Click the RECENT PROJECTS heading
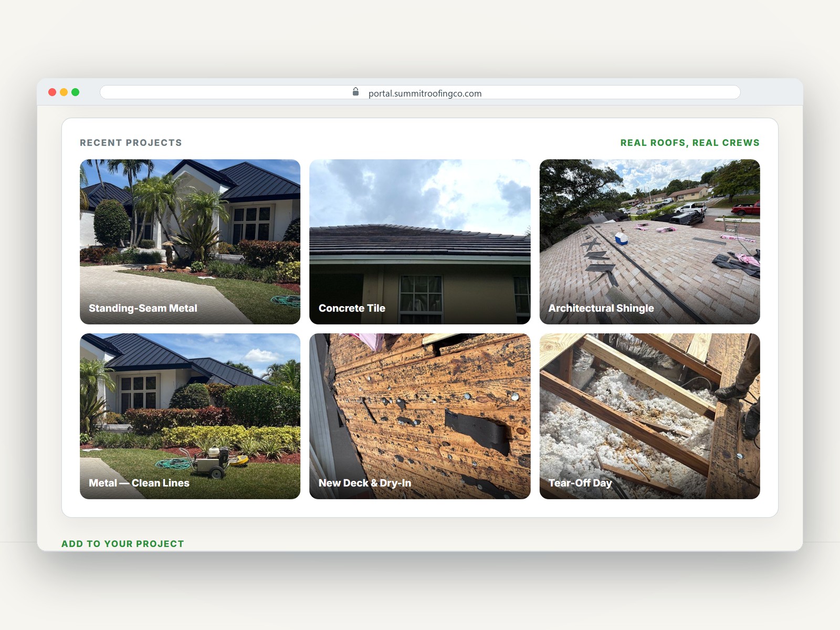Viewport: 840px width, 630px height. click(x=131, y=143)
